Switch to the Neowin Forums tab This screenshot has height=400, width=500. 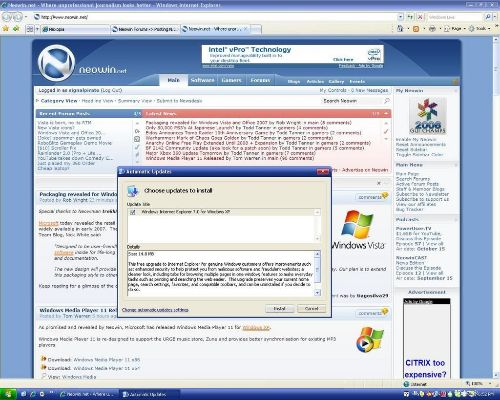(145, 29)
